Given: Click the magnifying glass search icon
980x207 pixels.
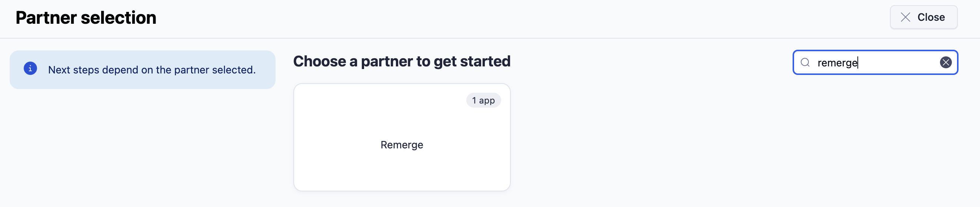Looking at the screenshot, I should click(805, 63).
